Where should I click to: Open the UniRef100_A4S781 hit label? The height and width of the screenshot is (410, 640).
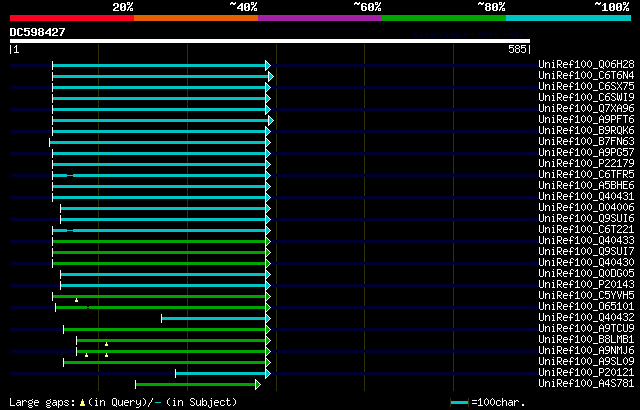coord(587,384)
